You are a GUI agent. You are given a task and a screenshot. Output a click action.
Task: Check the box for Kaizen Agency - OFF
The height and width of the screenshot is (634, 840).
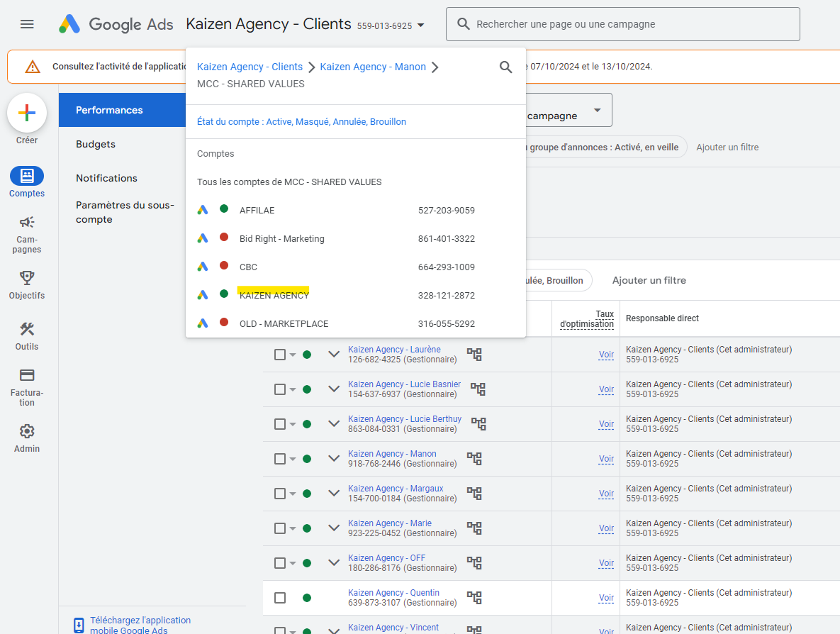click(279, 562)
